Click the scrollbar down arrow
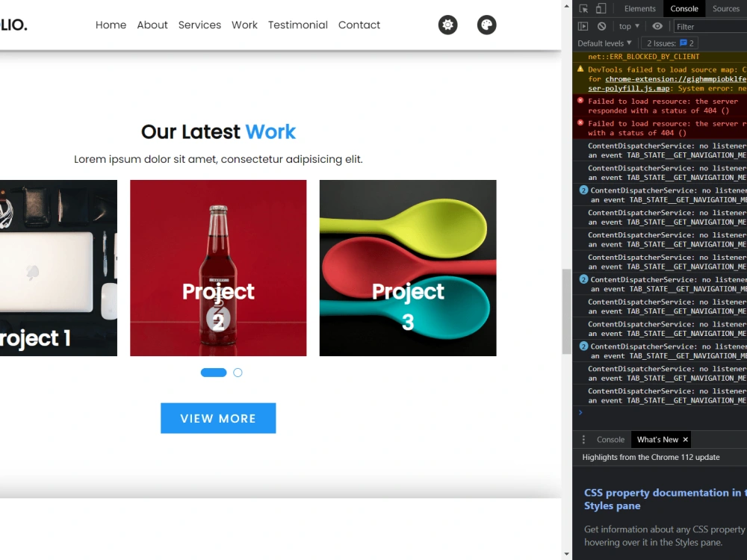The image size is (747, 560). (x=566, y=554)
